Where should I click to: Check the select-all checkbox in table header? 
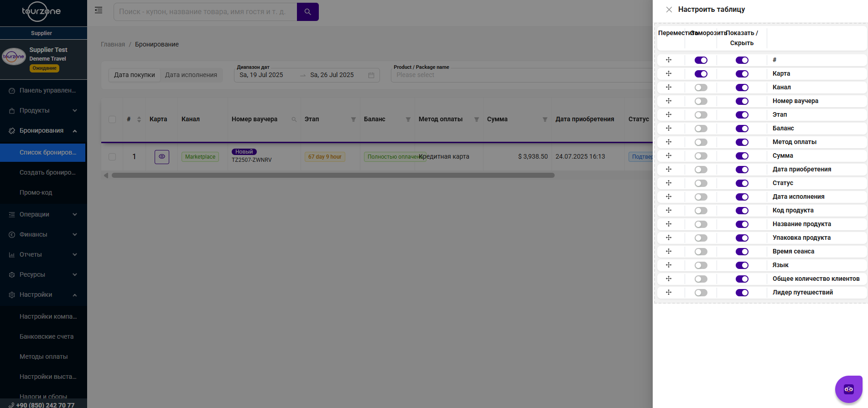(112, 119)
